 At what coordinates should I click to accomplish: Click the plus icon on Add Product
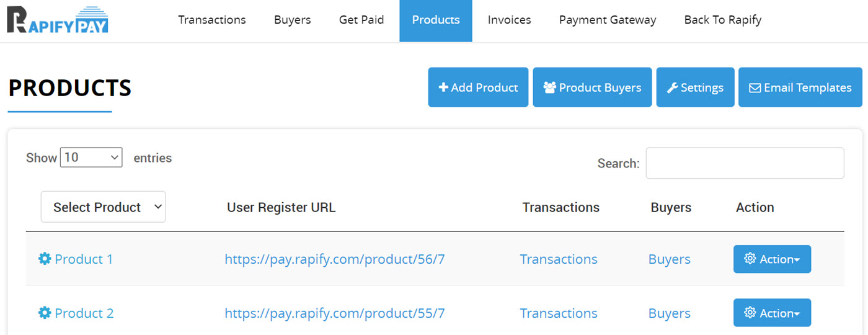point(443,87)
